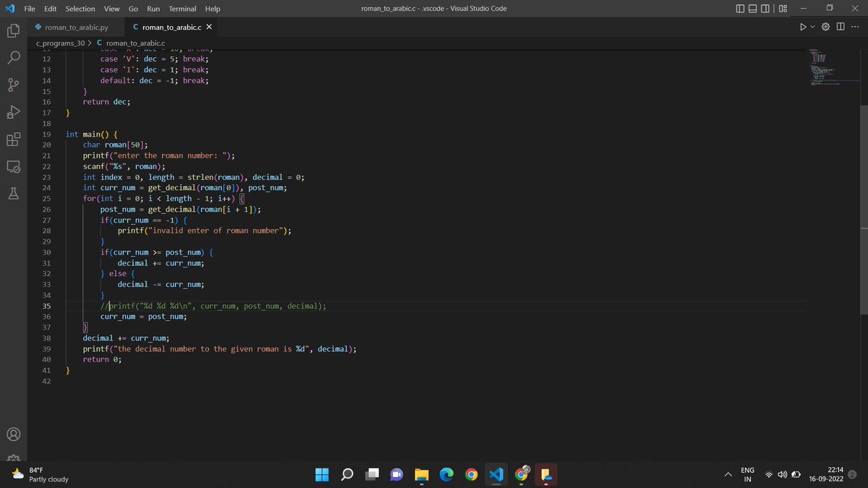This screenshot has width=868, height=488.
Task: Click the Customize Layout icon
Action: tap(783, 9)
